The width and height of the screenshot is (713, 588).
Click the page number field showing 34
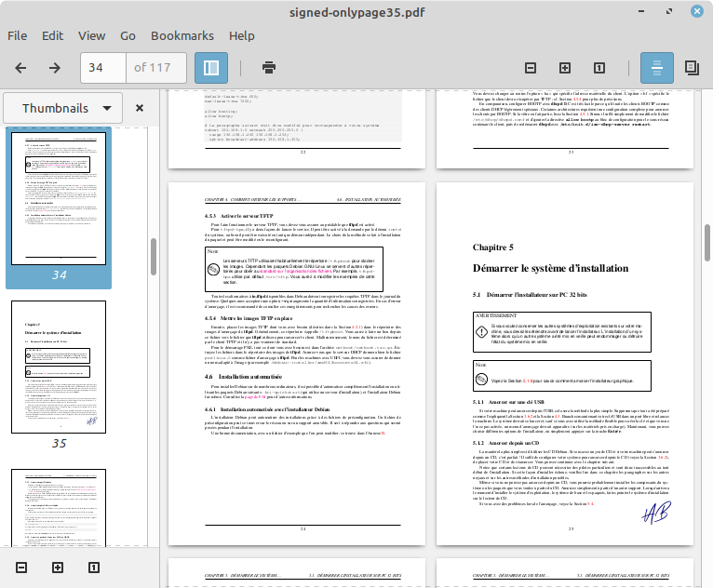(103, 68)
